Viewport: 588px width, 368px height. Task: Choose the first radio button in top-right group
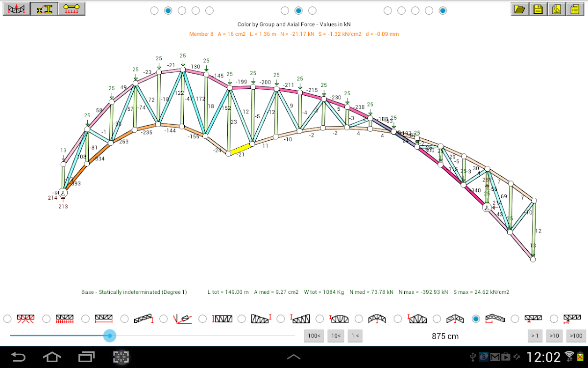pos(388,10)
